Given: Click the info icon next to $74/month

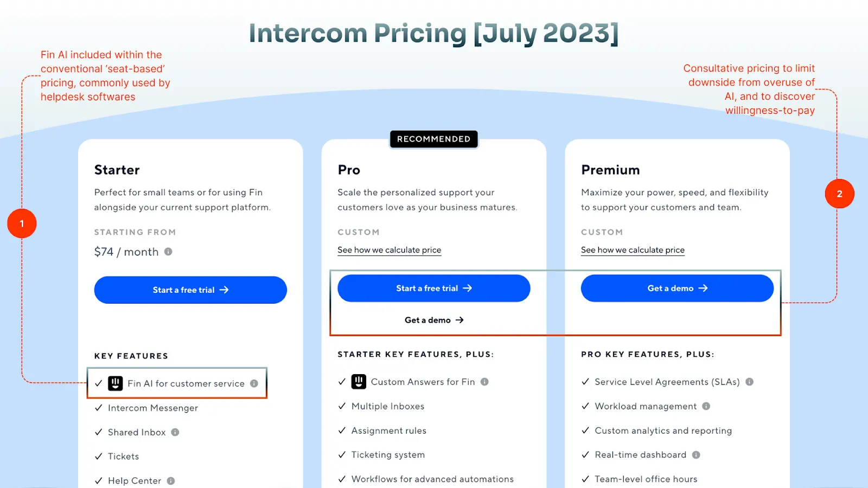Looking at the screenshot, I should [169, 251].
